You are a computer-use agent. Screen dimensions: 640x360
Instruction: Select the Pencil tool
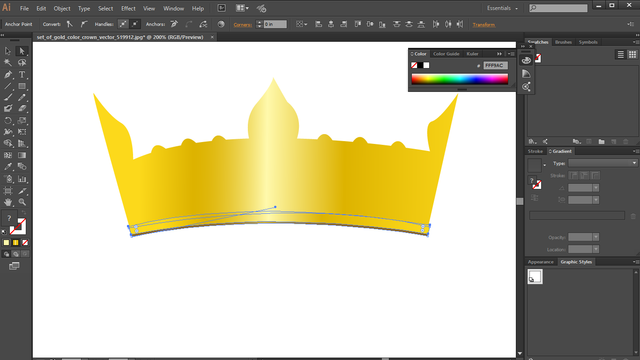coord(22,98)
